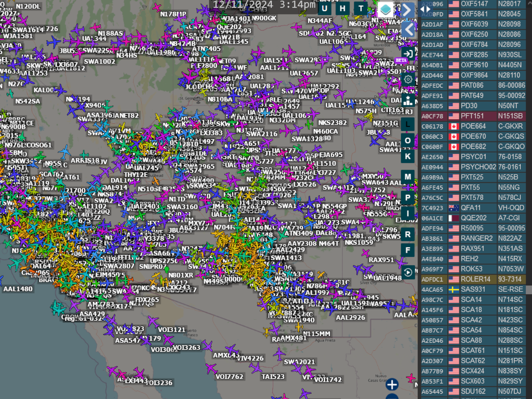Viewport: 532px width, 399px height.
Task: Open the map layers selector
Action: 386,9
